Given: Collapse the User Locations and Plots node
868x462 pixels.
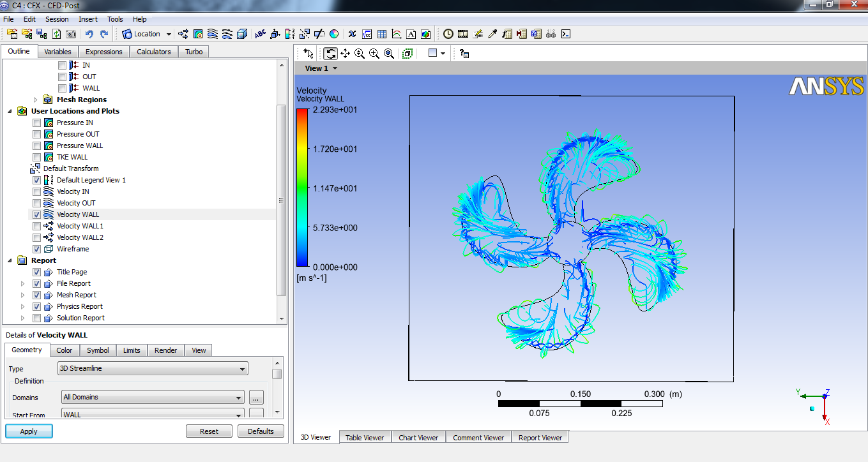Looking at the screenshot, I should tap(10, 111).
